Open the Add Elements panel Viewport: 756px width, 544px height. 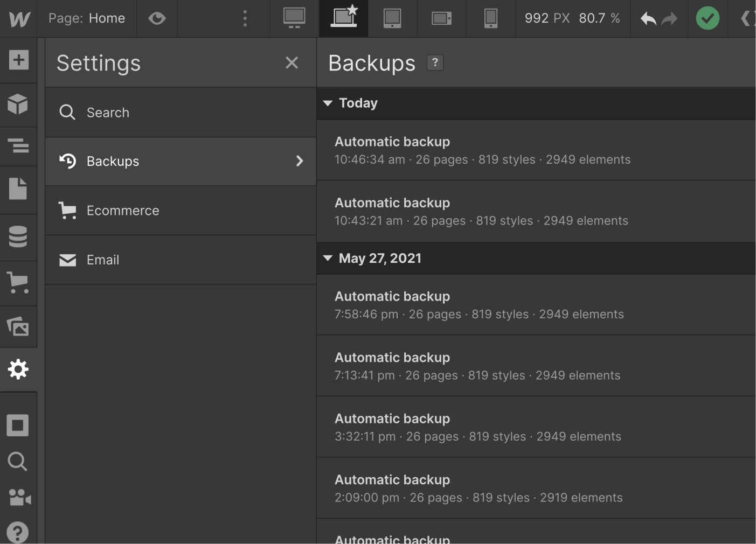click(19, 60)
